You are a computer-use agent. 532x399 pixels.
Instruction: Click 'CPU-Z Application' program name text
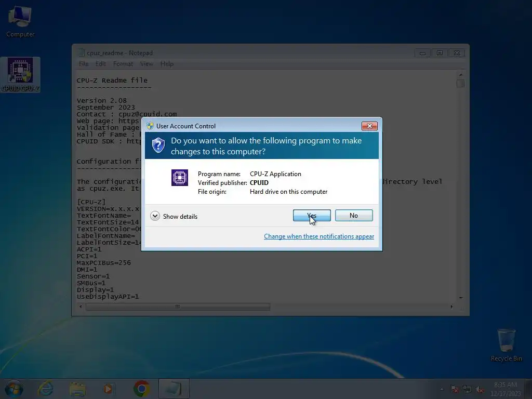point(275,174)
